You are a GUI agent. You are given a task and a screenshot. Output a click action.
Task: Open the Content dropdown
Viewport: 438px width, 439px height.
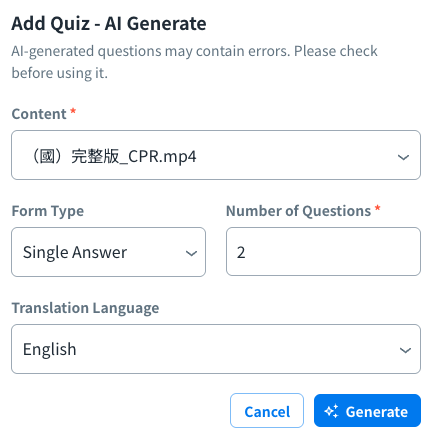216,155
